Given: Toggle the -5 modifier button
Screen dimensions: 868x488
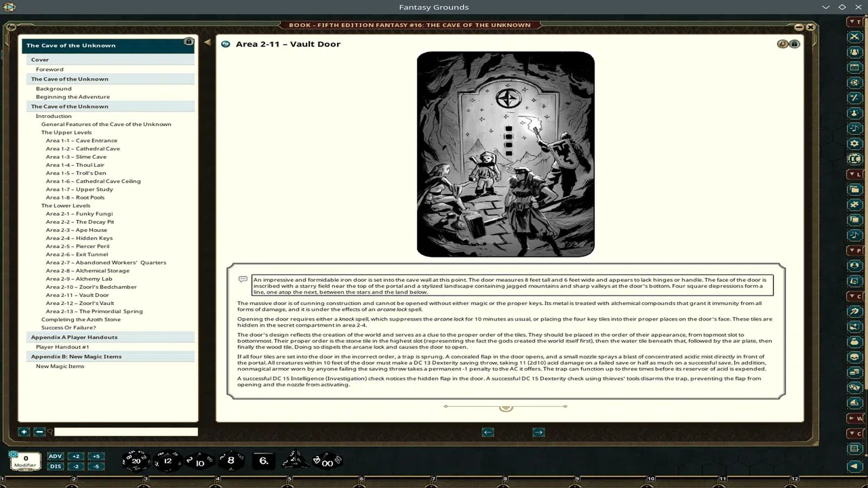Looking at the screenshot, I should [96, 466].
